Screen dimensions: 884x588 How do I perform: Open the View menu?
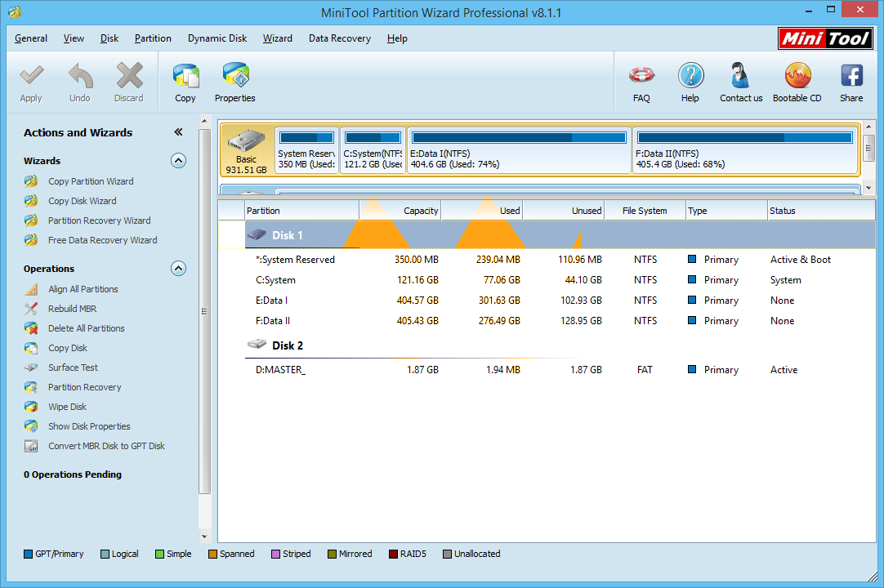click(74, 38)
